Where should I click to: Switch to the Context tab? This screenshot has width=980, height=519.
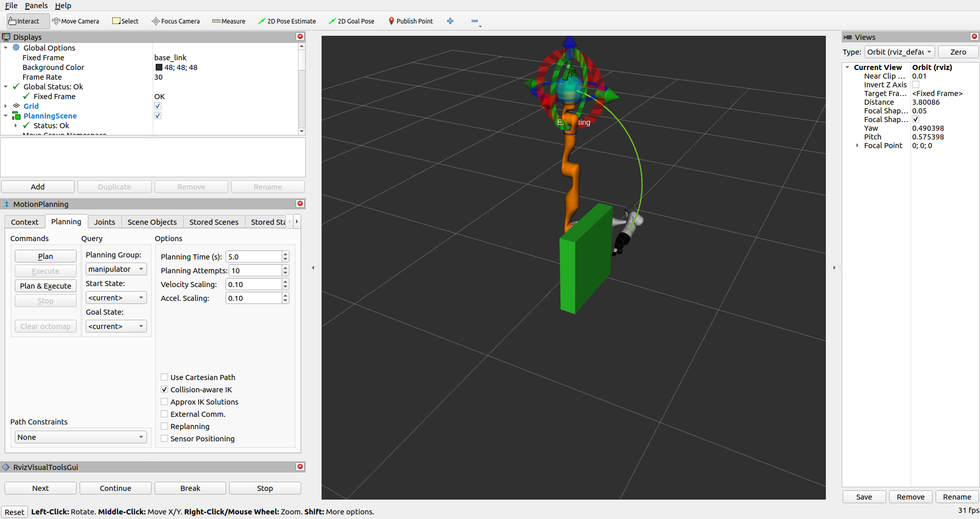pos(24,222)
